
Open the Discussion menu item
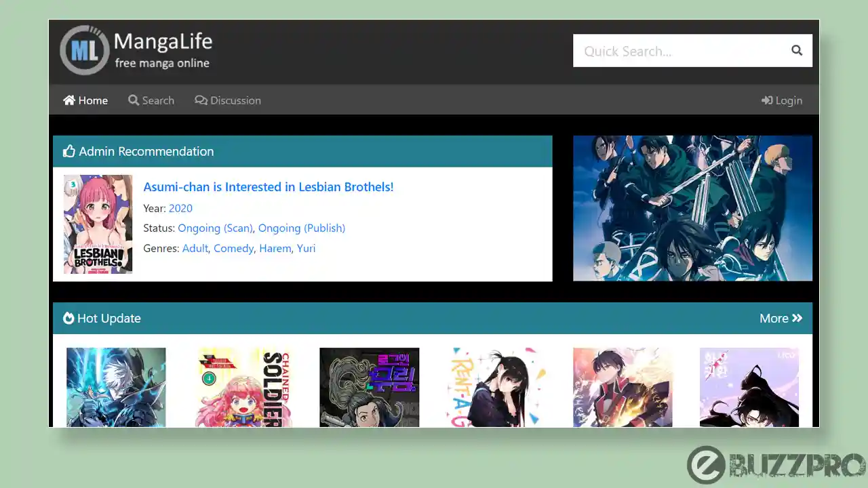pos(228,100)
